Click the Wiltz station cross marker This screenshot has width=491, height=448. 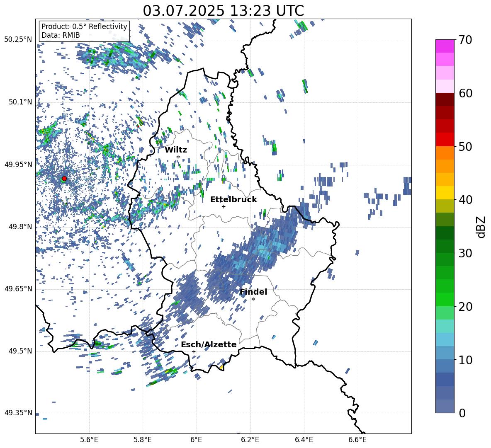point(178,157)
